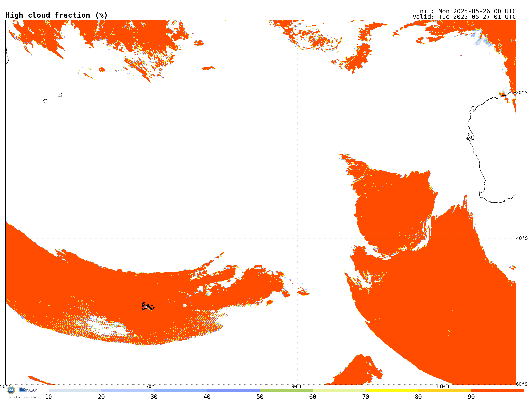Open the ensemble.ucar.edu link text
The width and height of the screenshot is (532, 400).
[x=22, y=397]
